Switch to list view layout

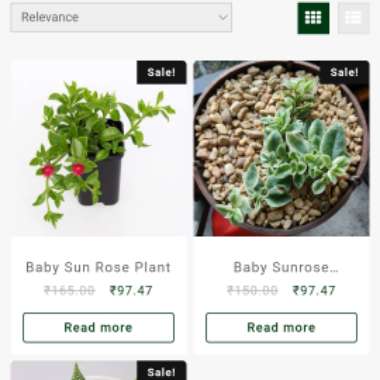point(353,18)
